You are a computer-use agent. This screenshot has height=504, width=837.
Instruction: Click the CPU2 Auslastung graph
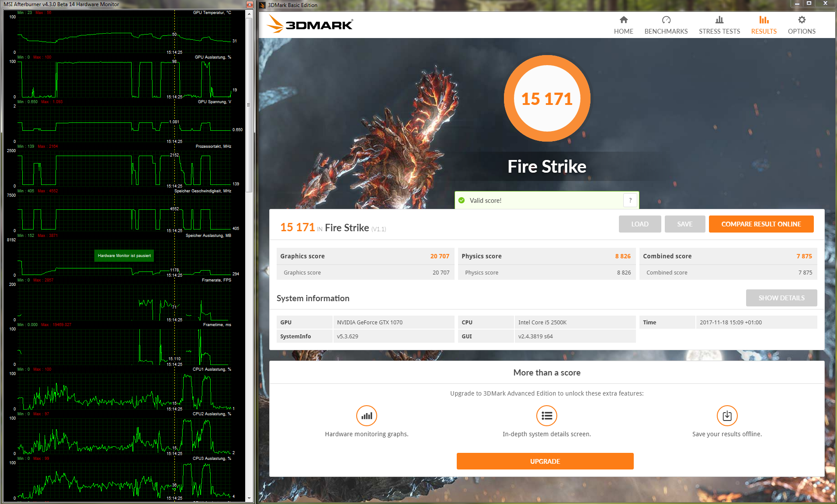tap(124, 435)
